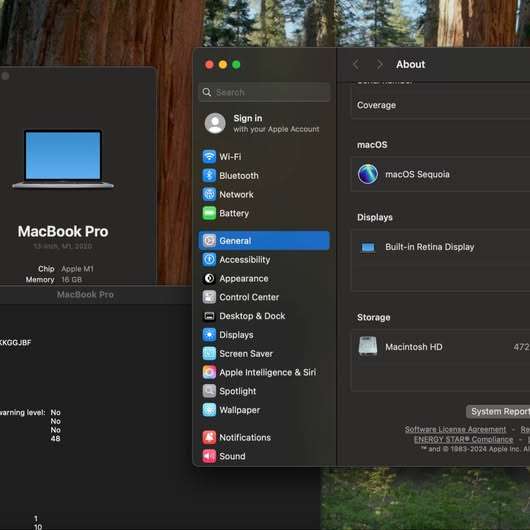
Task: Click the Notifications label in sidebar
Action: coord(245,437)
